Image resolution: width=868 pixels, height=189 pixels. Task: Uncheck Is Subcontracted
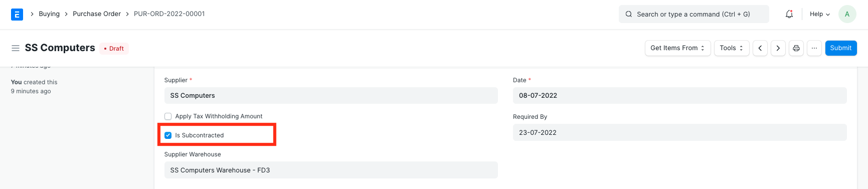tap(168, 135)
